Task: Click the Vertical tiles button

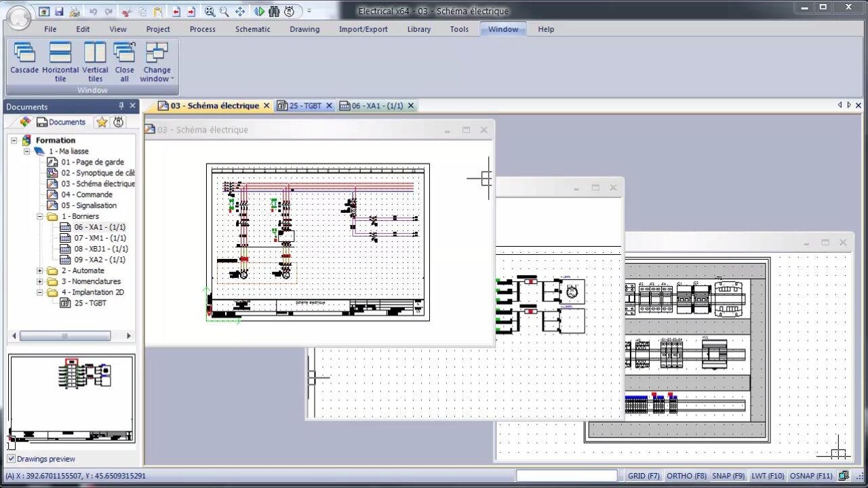Action: pyautogui.click(x=95, y=61)
